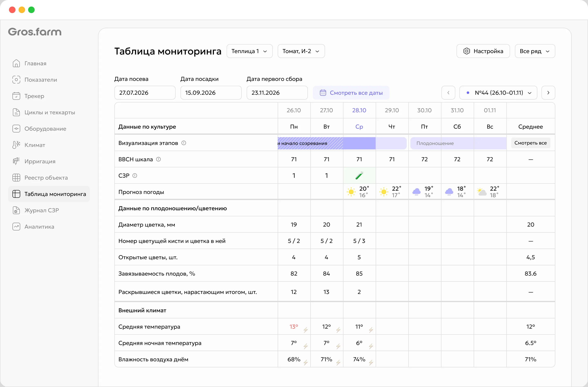
Task: Click the Циклы и техкарты document icon
Action: tap(16, 112)
